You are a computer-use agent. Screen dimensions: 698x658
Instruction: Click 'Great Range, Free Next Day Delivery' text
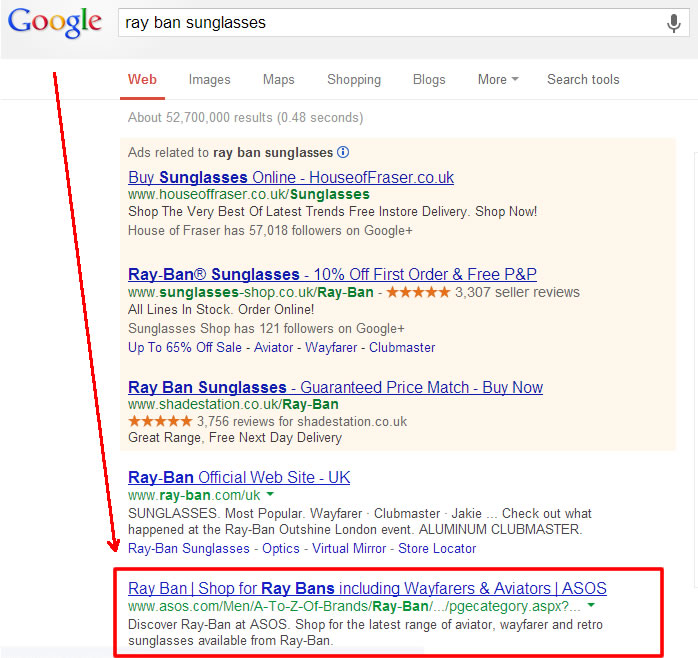tap(235, 438)
